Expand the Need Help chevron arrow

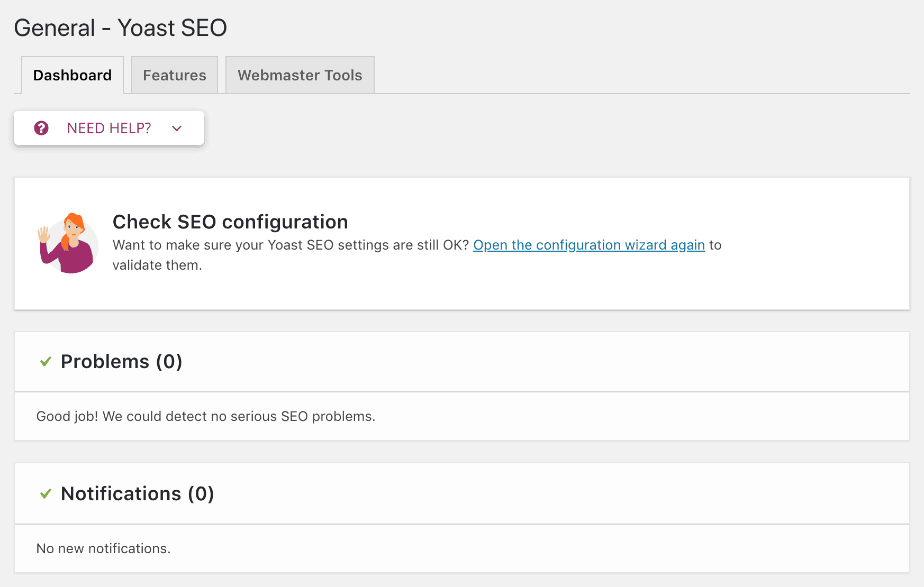[177, 129]
